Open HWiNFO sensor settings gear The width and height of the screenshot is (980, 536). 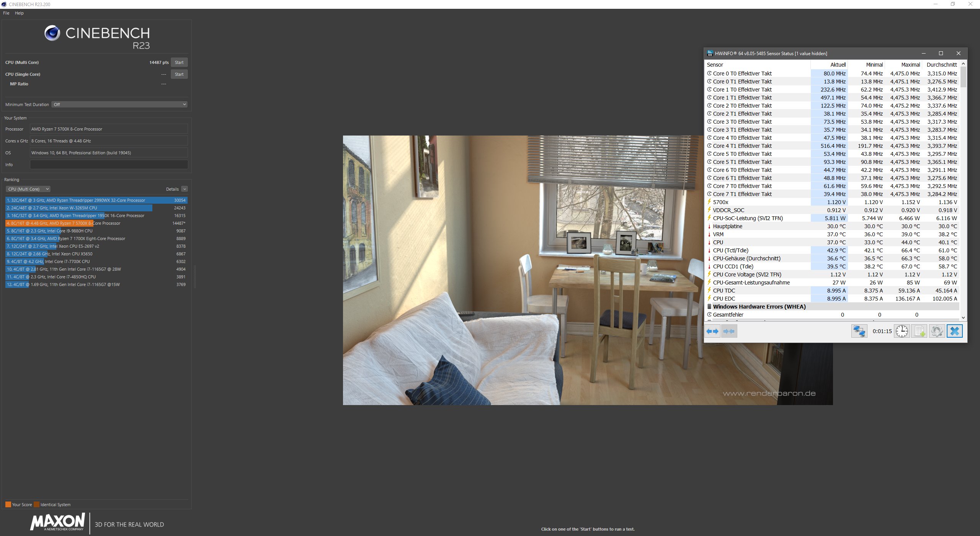click(x=937, y=331)
